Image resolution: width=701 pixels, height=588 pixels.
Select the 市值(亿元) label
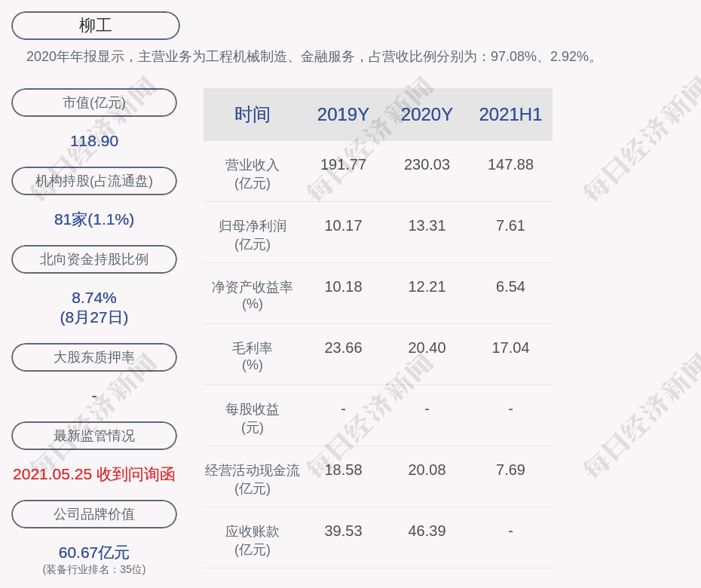[94, 103]
